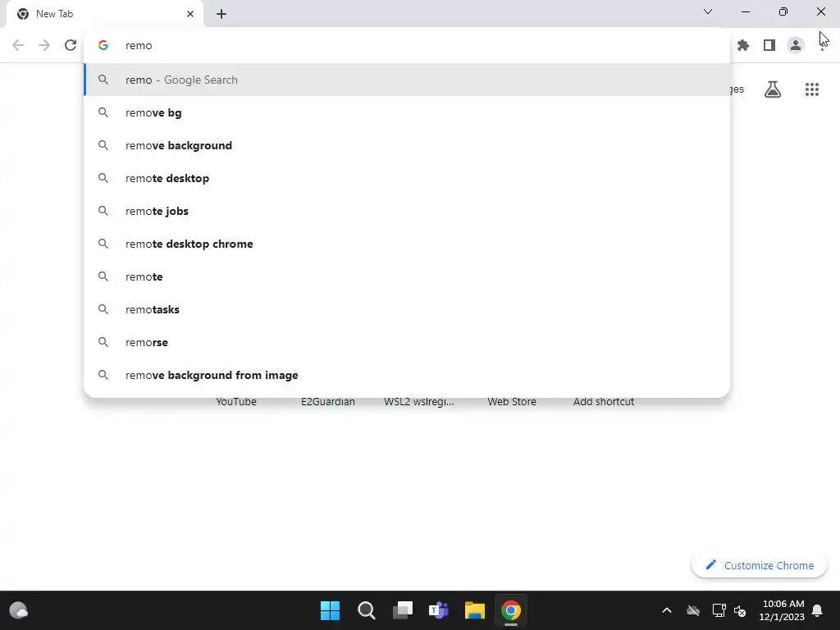Viewport: 840px width, 630px height.
Task: Choose the 'remotasks' suggestion
Action: pyautogui.click(x=407, y=309)
